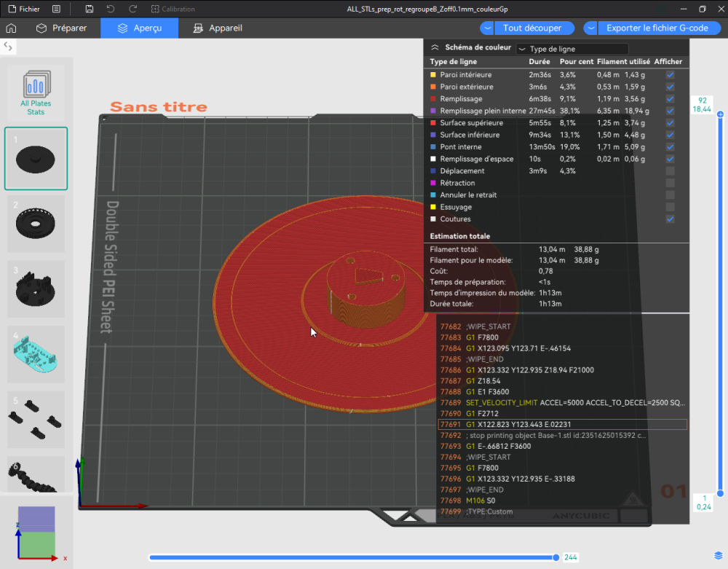Click the view orientation cube
The width and height of the screenshot is (728, 569).
[36, 532]
